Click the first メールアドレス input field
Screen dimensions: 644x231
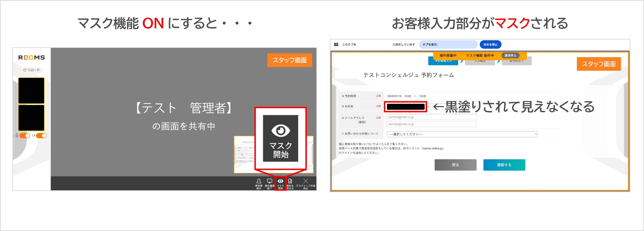click(432, 117)
